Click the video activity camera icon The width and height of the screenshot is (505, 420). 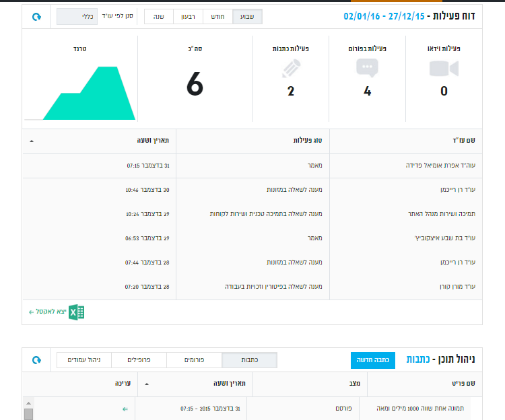click(444, 69)
